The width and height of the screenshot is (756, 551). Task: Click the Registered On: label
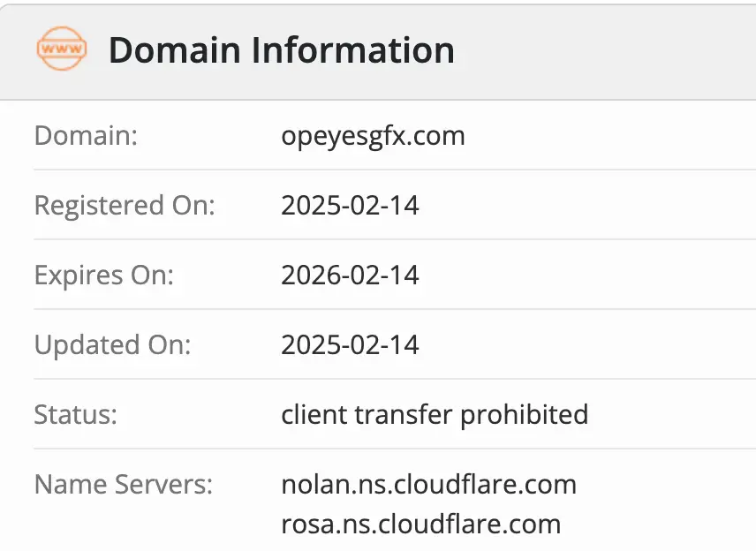(125, 206)
